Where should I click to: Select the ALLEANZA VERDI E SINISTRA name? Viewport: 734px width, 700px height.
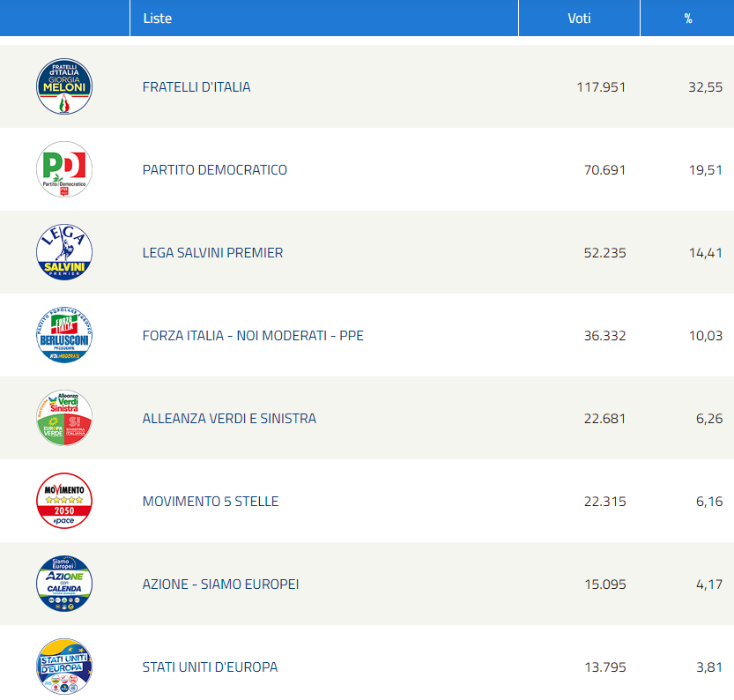coord(229,419)
